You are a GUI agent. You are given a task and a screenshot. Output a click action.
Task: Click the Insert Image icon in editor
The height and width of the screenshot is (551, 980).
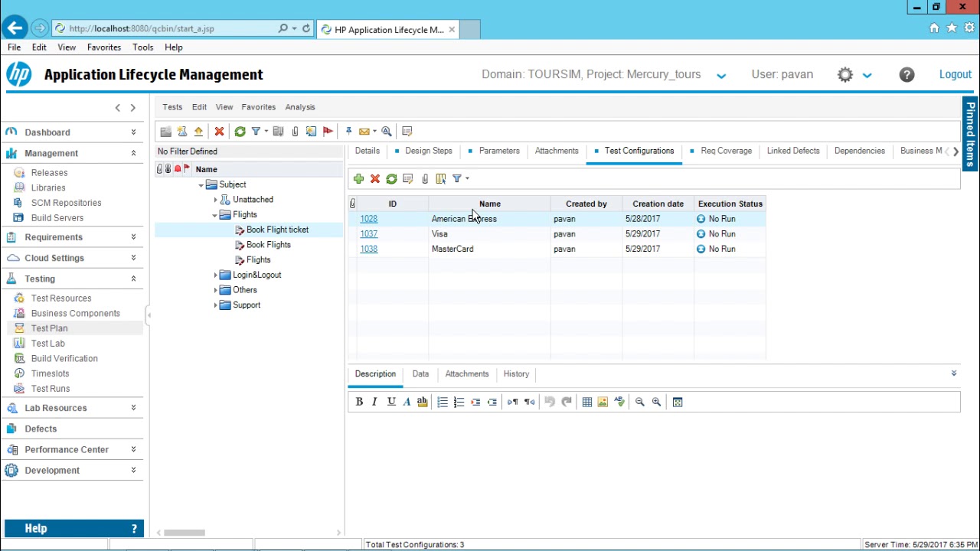point(603,402)
